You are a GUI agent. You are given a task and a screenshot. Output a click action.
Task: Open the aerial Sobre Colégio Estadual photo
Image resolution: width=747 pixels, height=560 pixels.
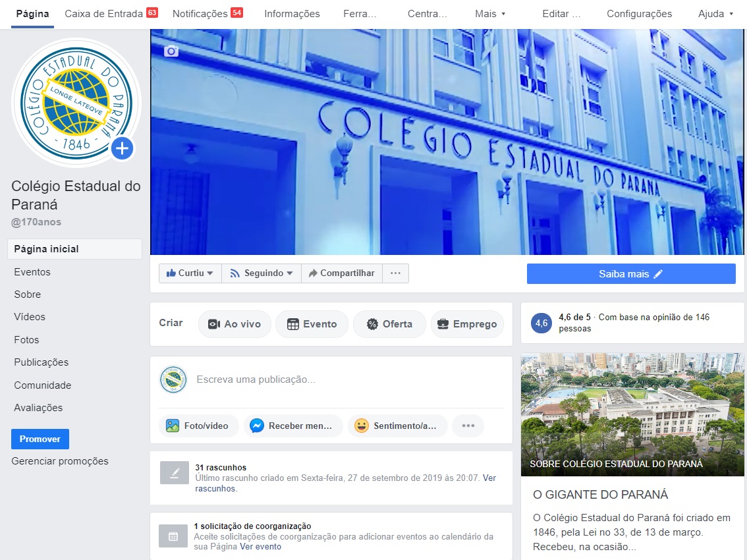632,414
